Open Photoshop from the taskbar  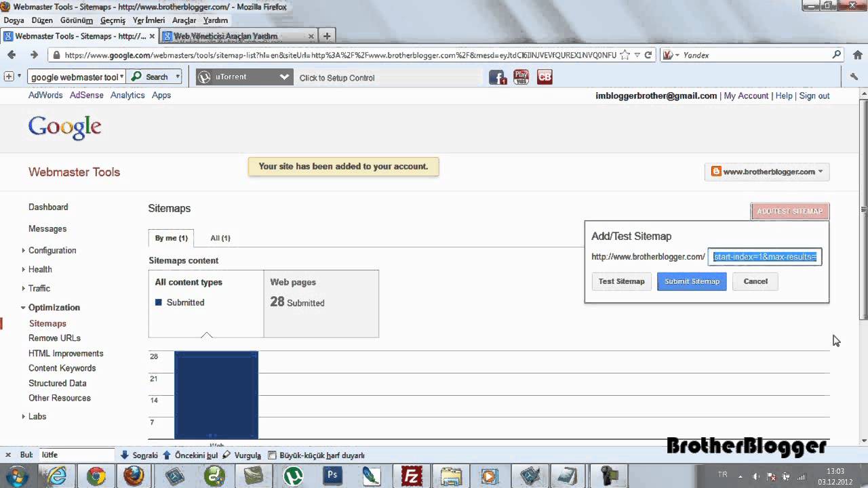pos(332,476)
